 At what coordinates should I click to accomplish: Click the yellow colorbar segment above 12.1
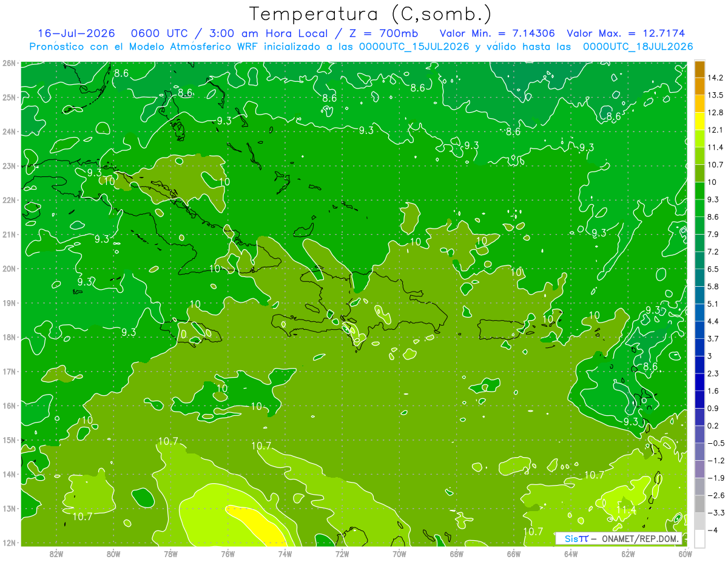pyautogui.click(x=700, y=121)
